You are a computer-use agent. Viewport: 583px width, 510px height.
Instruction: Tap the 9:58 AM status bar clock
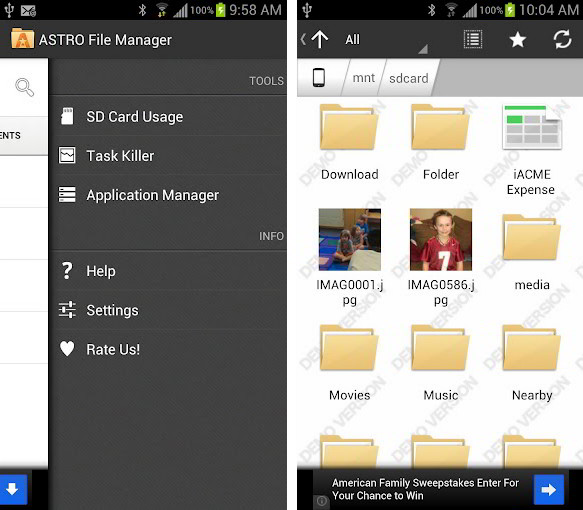[255, 10]
